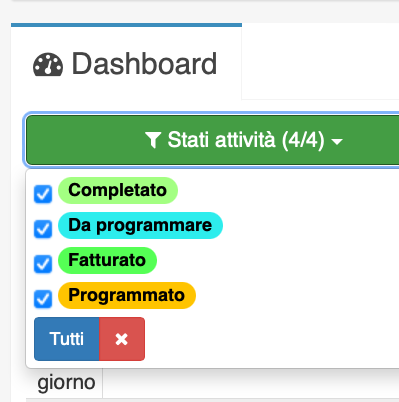
Task: Click the funnel filter icon
Action: pyautogui.click(x=153, y=140)
